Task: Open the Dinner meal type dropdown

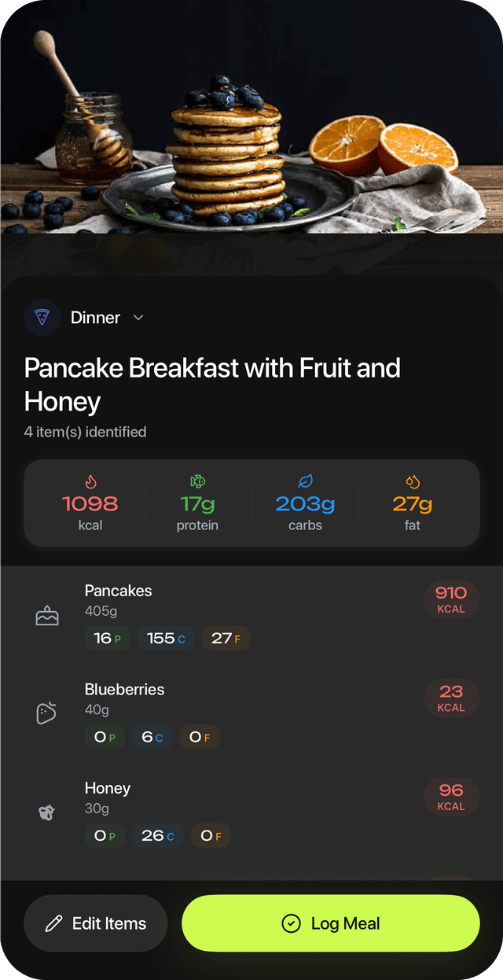Action: click(95, 318)
